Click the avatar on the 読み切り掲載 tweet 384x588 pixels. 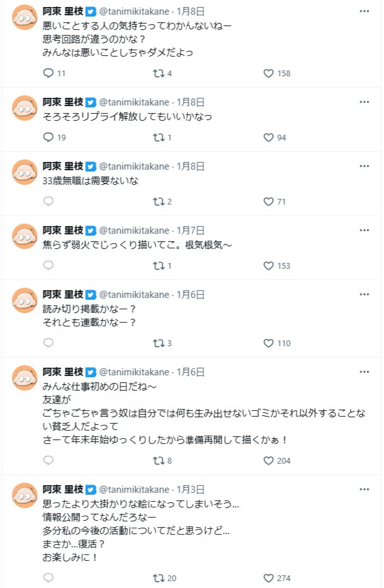(25, 301)
